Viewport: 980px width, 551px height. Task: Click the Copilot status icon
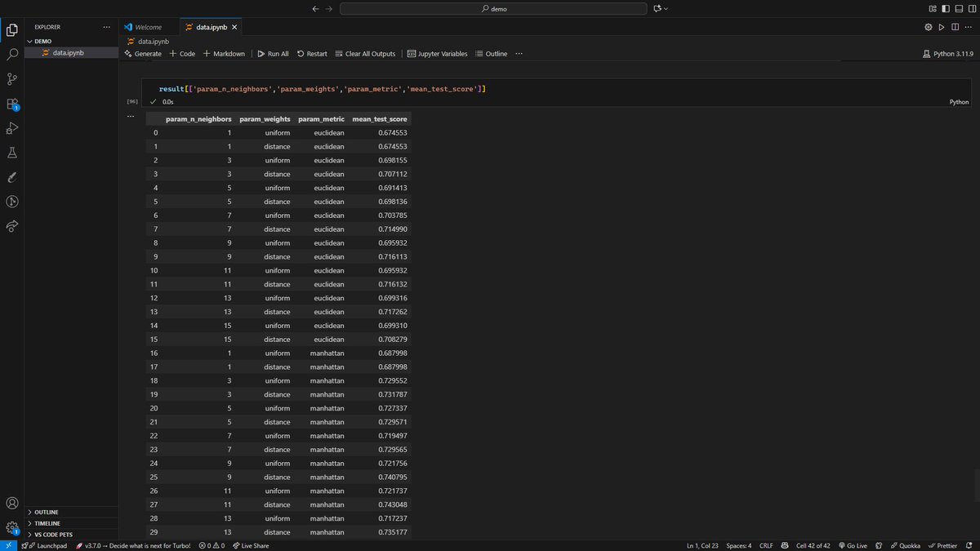(784, 545)
